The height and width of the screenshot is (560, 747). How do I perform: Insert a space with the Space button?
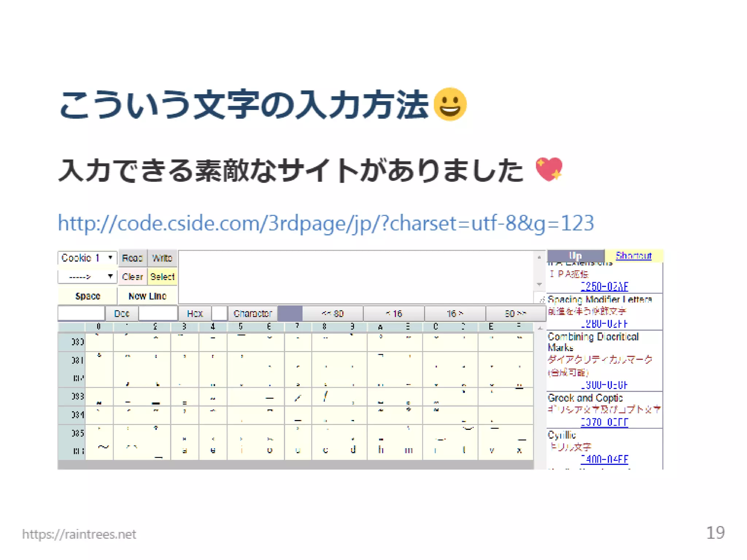[88, 296]
